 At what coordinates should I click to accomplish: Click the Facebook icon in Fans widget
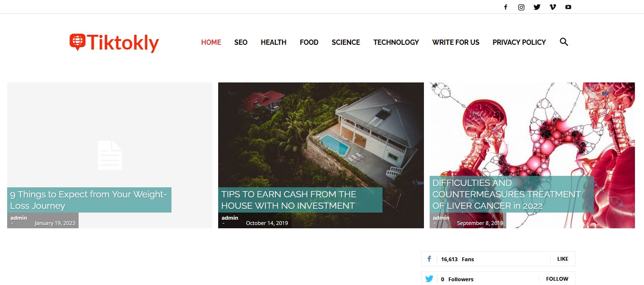coord(429,259)
